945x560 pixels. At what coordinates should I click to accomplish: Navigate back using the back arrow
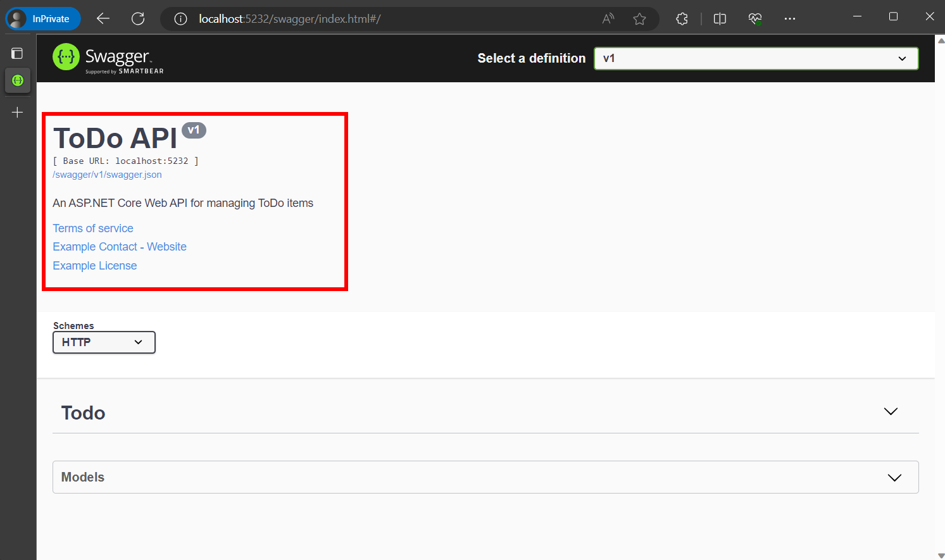(x=103, y=18)
